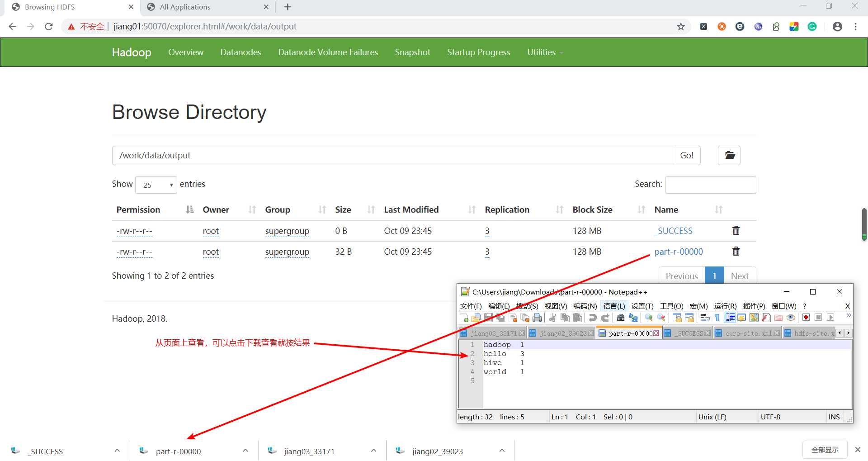The height and width of the screenshot is (461, 868).
Task: Zoom out on Notepad++ text
Action: tap(661, 318)
